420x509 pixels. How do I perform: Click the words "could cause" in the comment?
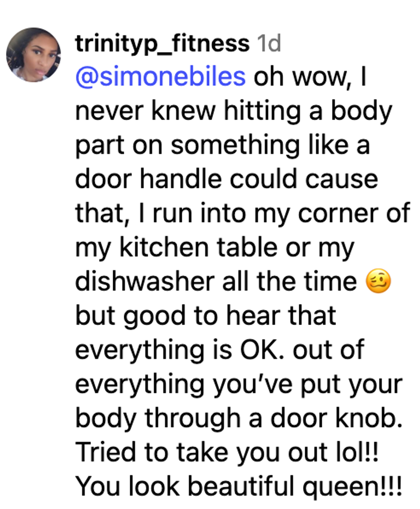(x=304, y=179)
